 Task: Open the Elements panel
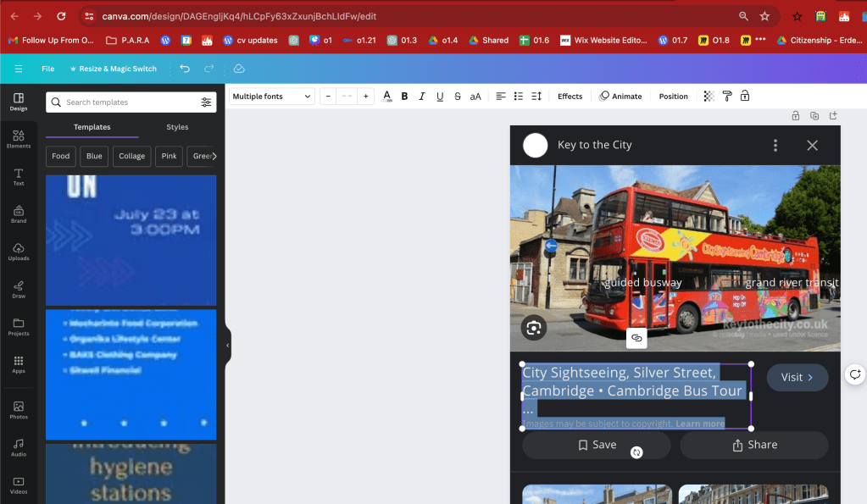19,139
